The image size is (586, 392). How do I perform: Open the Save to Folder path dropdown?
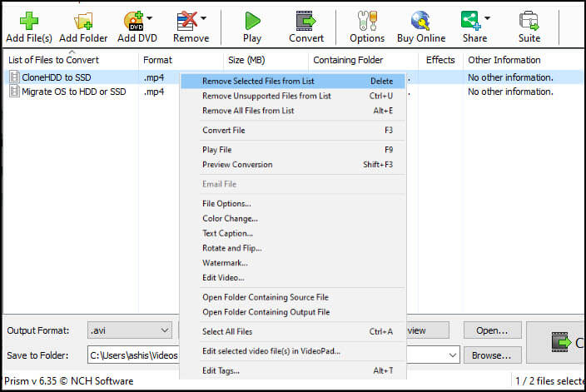[453, 355]
